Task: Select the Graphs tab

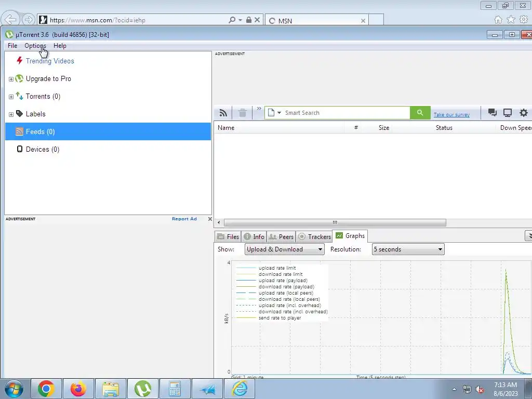Action: 350,236
